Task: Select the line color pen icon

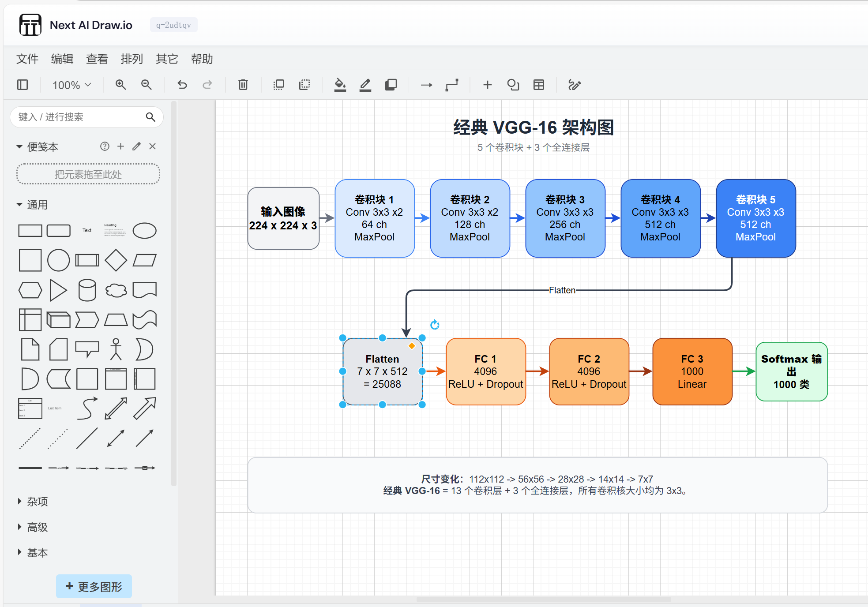Action: pyautogui.click(x=365, y=85)
